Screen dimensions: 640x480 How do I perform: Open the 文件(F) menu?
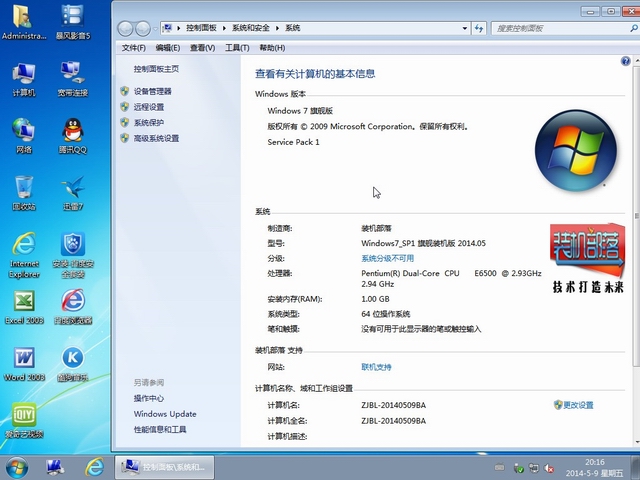133,48
